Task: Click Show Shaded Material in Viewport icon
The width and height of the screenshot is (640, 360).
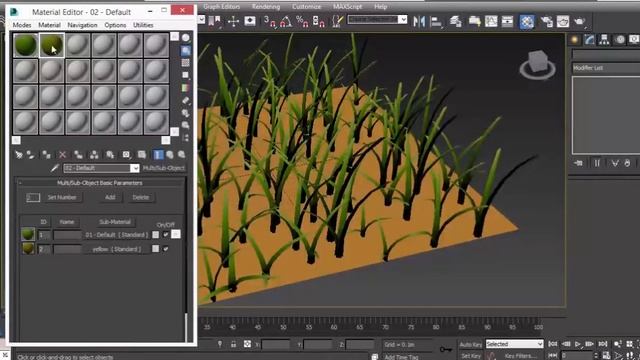Action: coord(142,155)
